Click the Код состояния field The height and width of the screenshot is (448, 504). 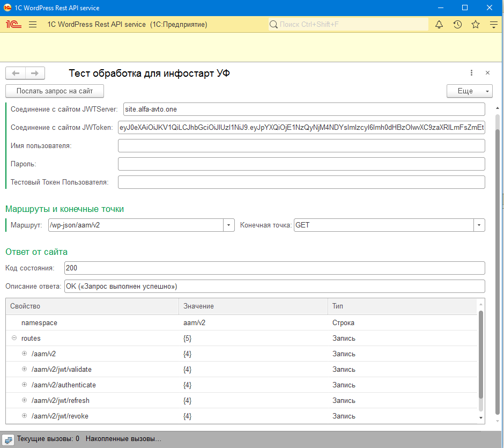(275, 268)
